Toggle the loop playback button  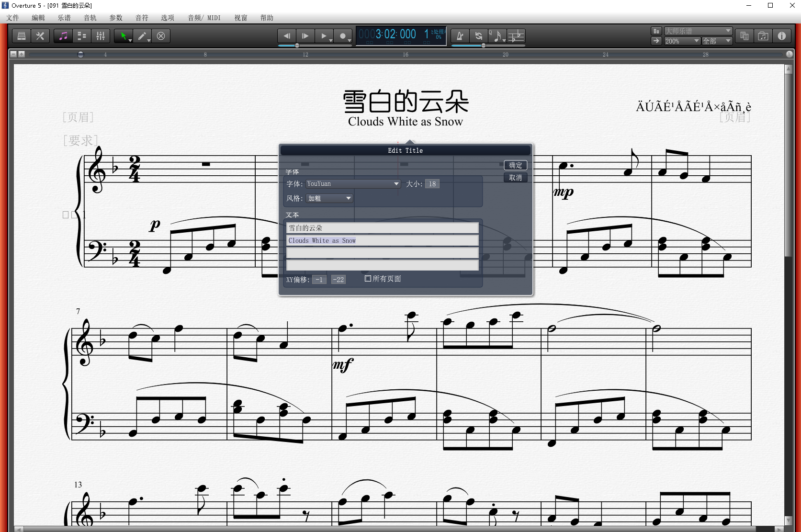[478, 36]
